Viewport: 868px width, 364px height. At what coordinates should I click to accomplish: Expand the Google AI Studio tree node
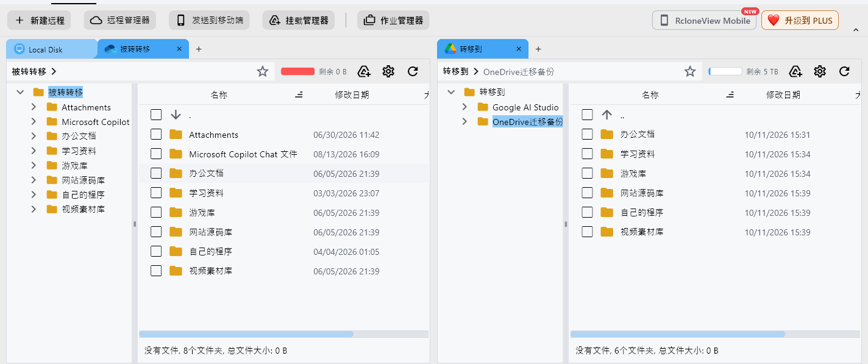(464, 107)
